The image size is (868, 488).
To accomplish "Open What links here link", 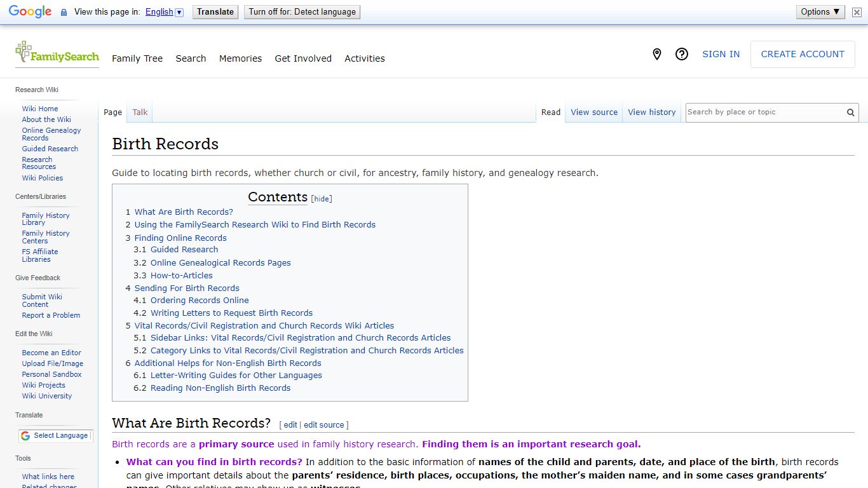I will click(48, 477).
